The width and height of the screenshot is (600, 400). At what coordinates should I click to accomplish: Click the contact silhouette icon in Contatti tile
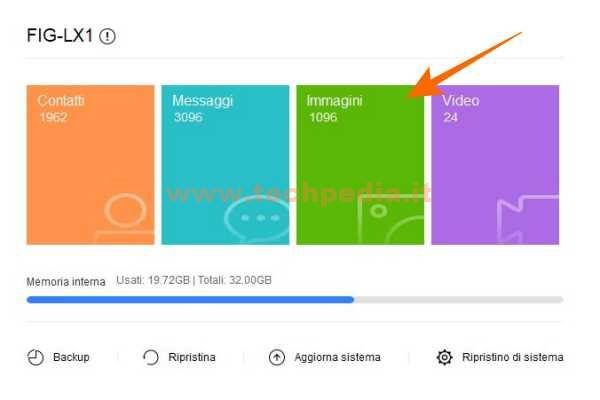click(x=124, y=219)
